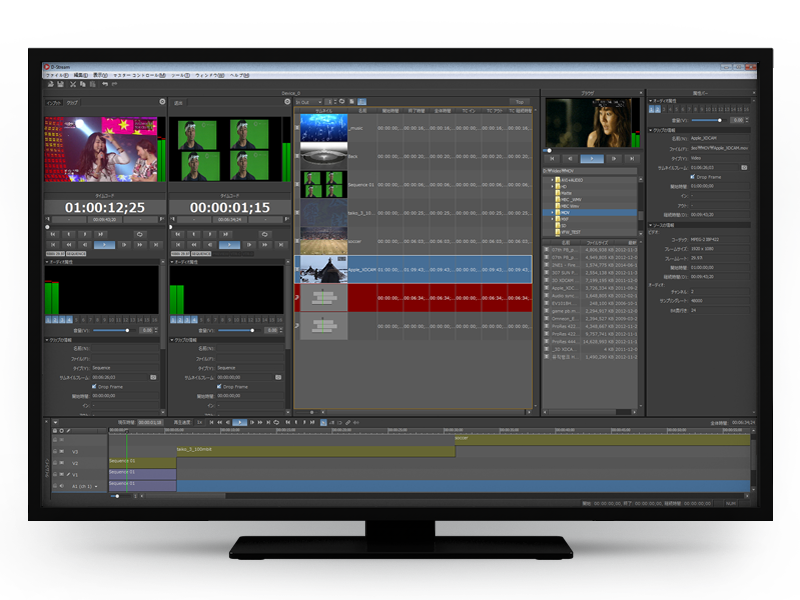Screen dimensions: 800x600
Task: Toggle loop icon in timeline transport
Action: click(277, 422)
